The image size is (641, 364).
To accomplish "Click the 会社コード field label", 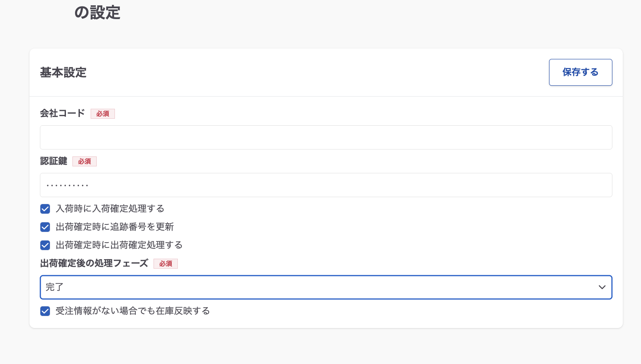I will point(62,114).
